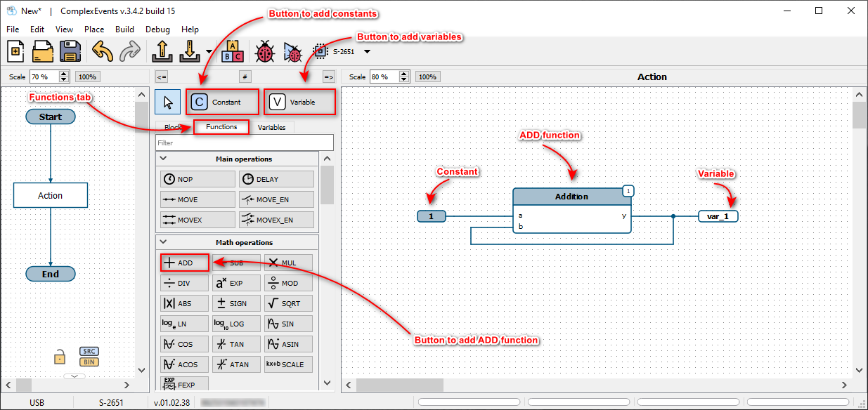Click the Undo arrow in toolbar
The height and width of the screenshot is (410, 868).
pyautogui.click(x=103, y=52)
